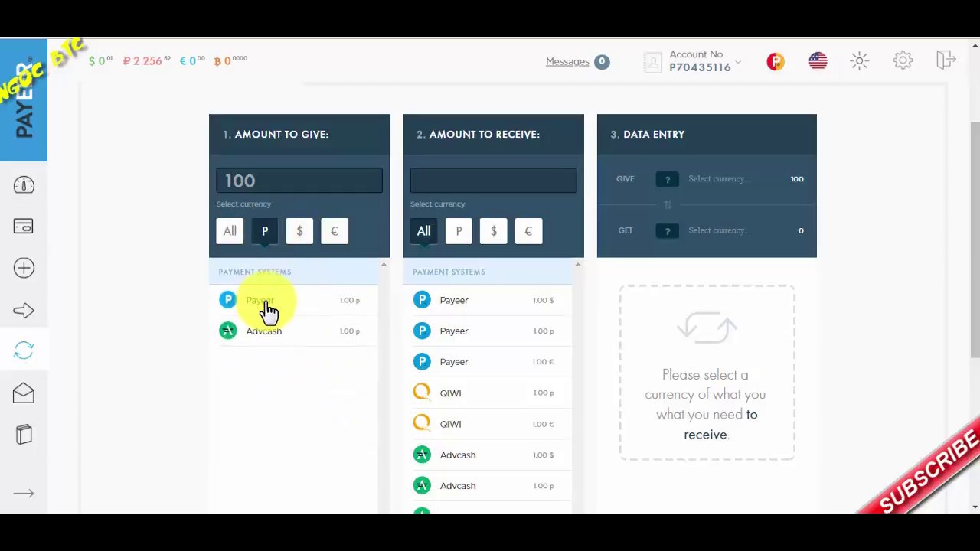
Task: Click the QIWI icon in ruble receive row
Action: pos(422,393)
